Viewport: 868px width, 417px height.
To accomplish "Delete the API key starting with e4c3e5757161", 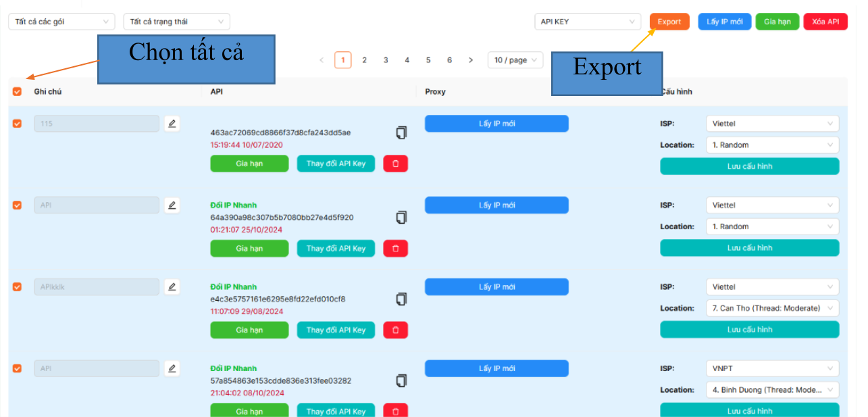I will pos(395,330).
